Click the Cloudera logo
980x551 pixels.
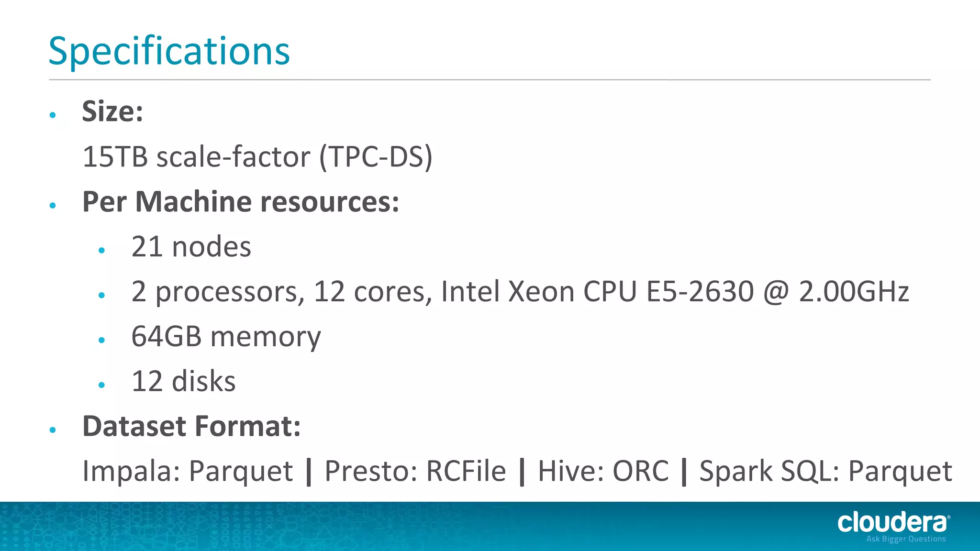click(x=893, y=522)
